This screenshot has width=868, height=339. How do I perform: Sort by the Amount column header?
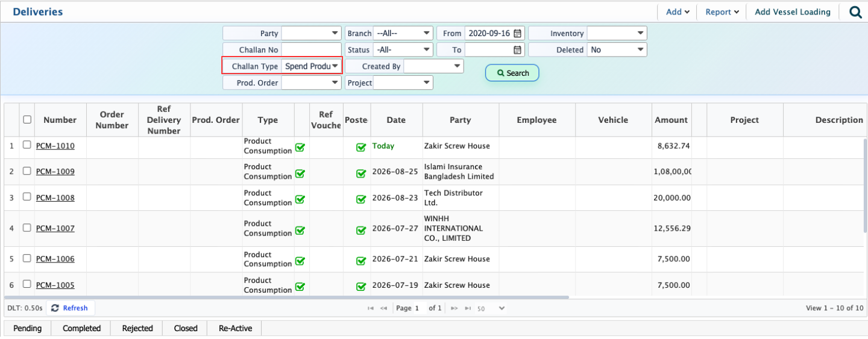coord(671,120)
